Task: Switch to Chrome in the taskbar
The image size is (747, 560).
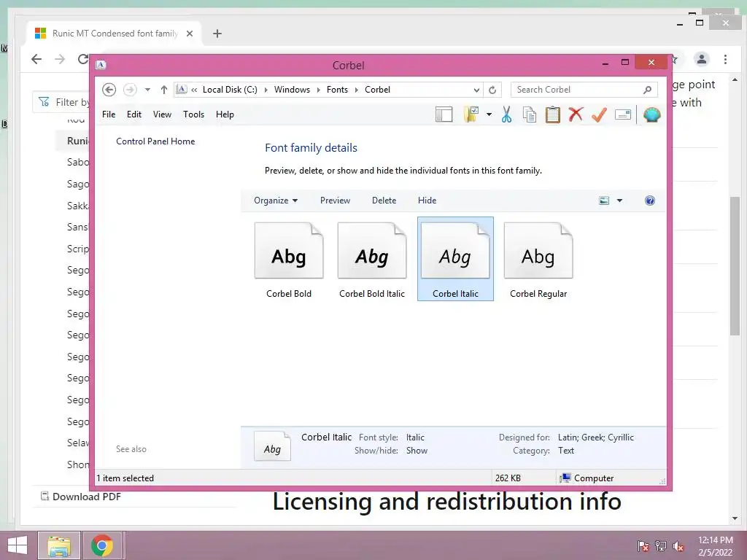Action: pos(102,545)
